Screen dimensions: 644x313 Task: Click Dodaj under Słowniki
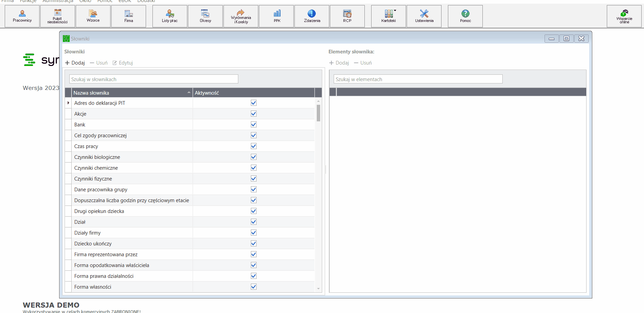75,63
